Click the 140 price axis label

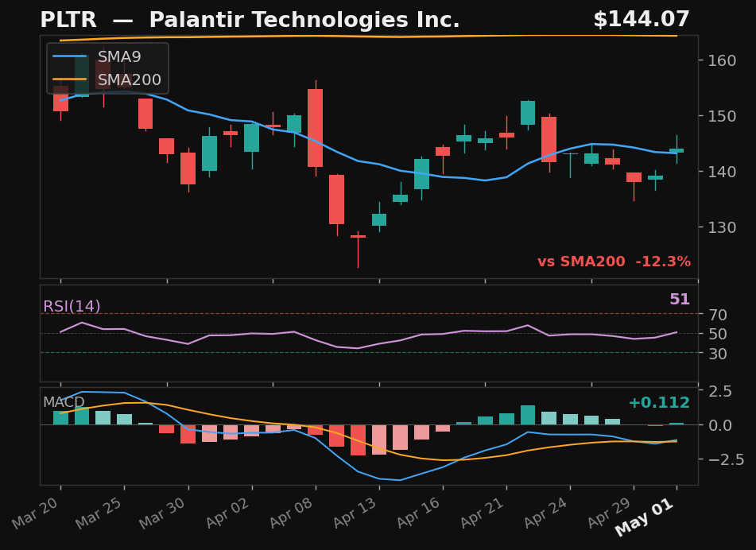click(722, 172)
